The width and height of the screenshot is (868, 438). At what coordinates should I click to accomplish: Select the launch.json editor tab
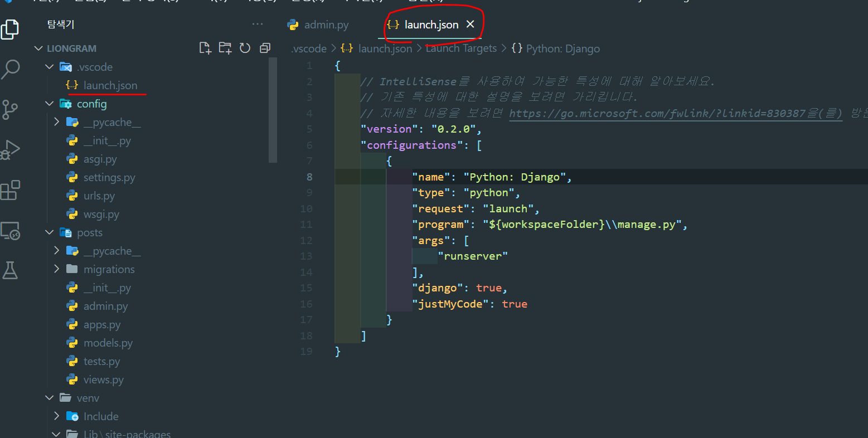tap(430, 25)
